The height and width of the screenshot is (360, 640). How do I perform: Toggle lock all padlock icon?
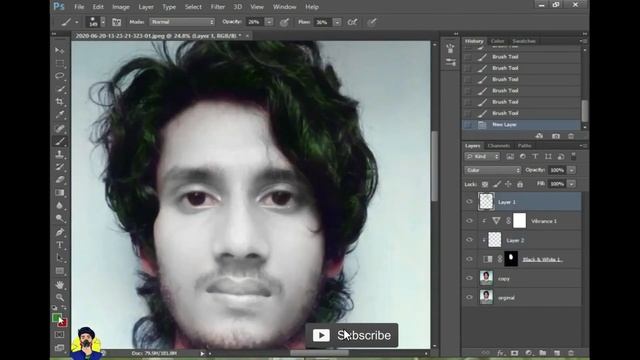coord(520,184)
